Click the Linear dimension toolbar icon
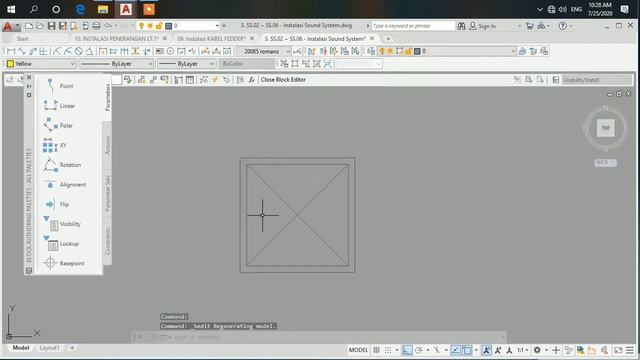 pos(11,51)
